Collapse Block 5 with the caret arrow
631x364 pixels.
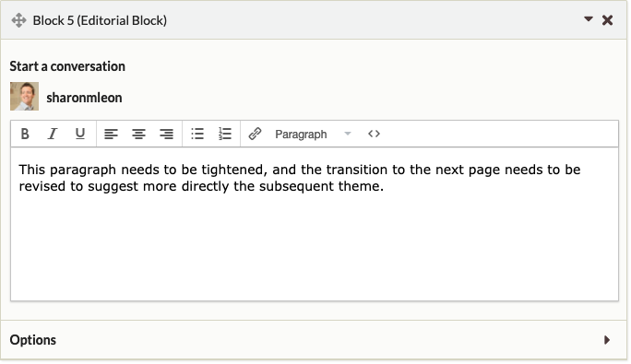coord(589,19)
